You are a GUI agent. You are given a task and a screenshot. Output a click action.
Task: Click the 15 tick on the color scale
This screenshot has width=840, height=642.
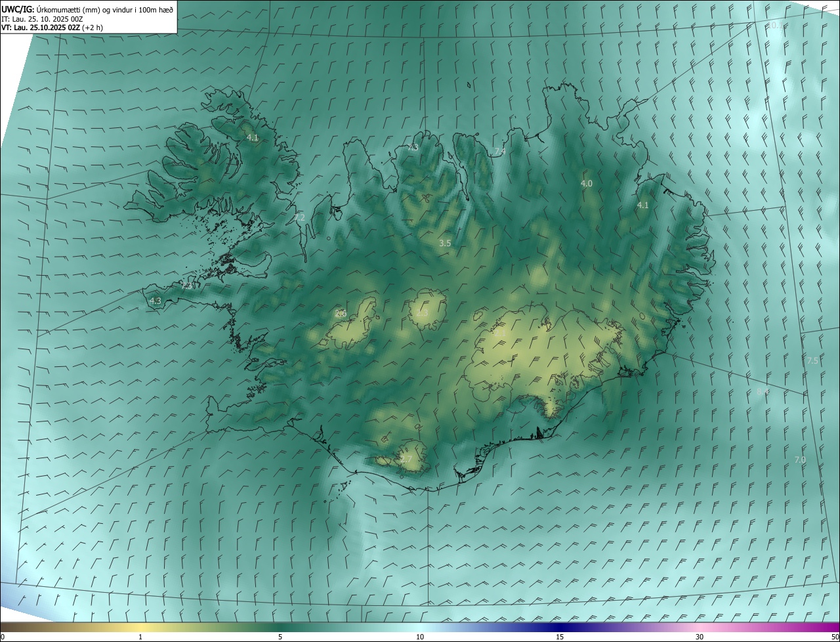[x=560, y=637]
